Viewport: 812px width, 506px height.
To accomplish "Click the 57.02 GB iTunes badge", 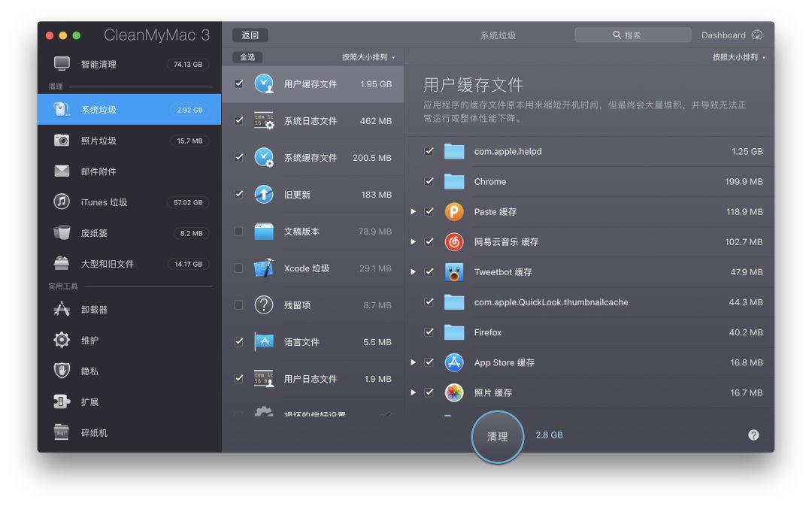I will pos(188,202).
